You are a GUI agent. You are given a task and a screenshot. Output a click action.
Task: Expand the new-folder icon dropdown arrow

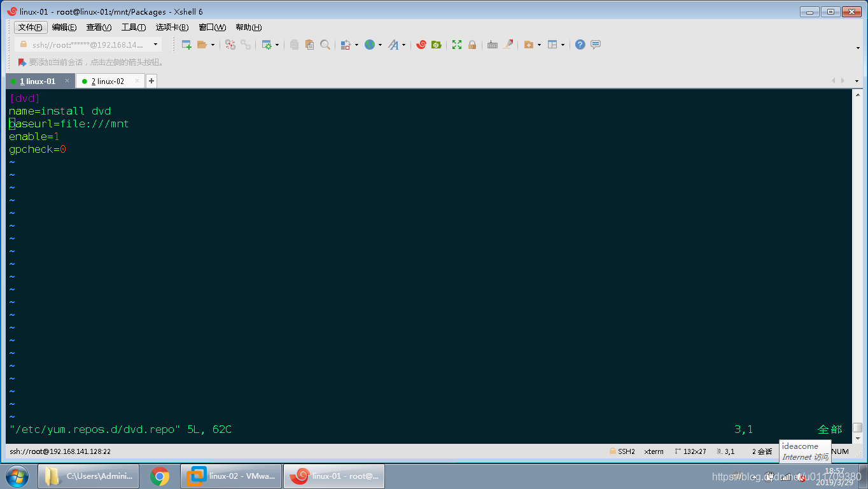(x=539, y=45)
